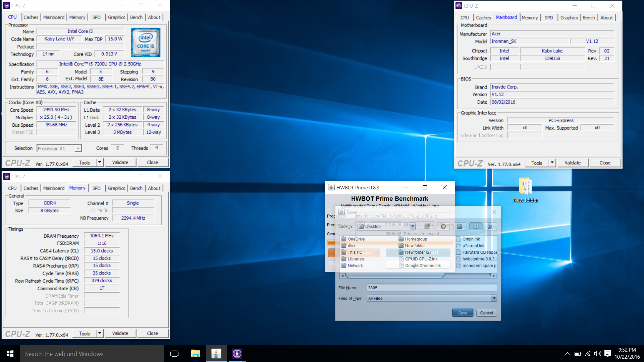
Task: Click the Home icon in Save dialog
Action: [443, 226]
